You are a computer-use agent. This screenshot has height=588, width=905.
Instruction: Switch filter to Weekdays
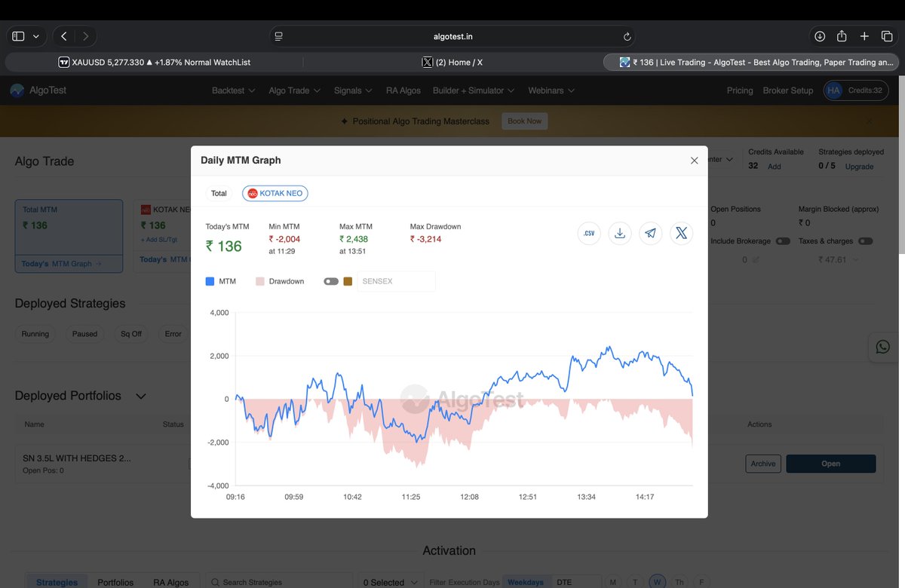(526, 582)
